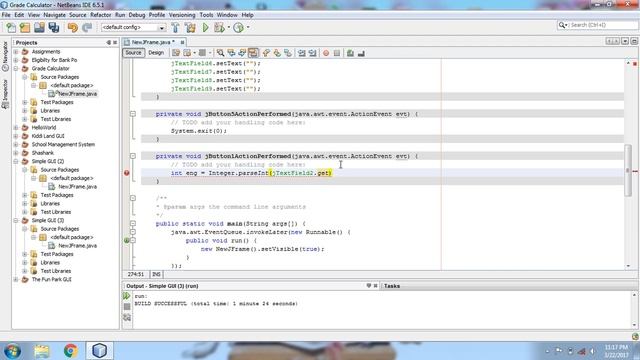
Task: Switch to the Tasks tab
Action: coord(391,286)
